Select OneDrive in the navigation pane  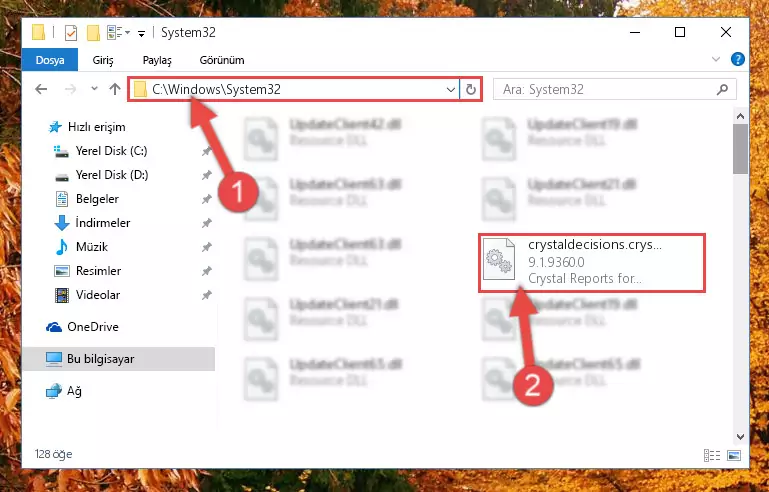(x=93, y=327)
